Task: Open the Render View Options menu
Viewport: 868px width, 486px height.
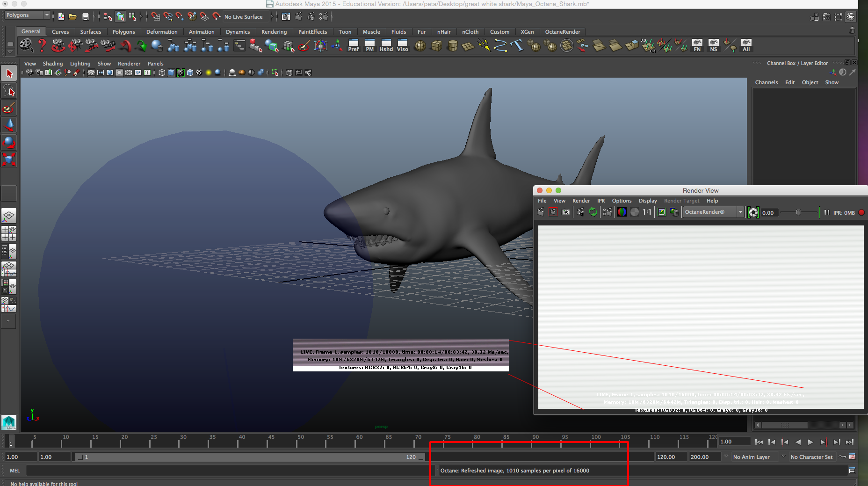Action: pyautogui.click(x=622, y=201)
